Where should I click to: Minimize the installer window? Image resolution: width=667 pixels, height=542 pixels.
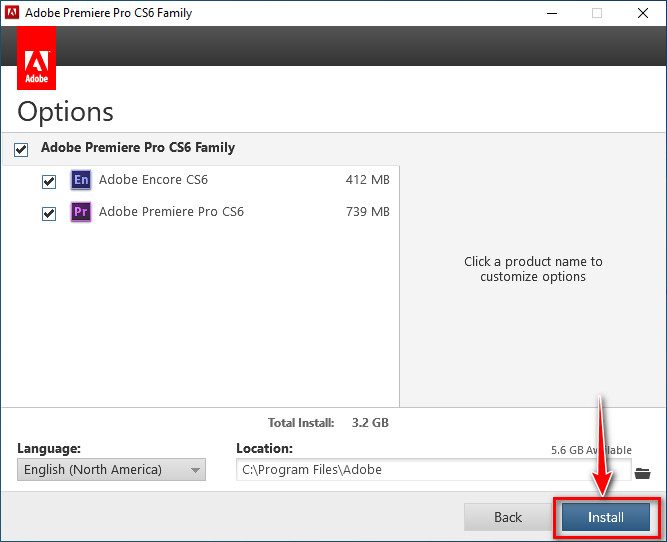tap(552, 13)
